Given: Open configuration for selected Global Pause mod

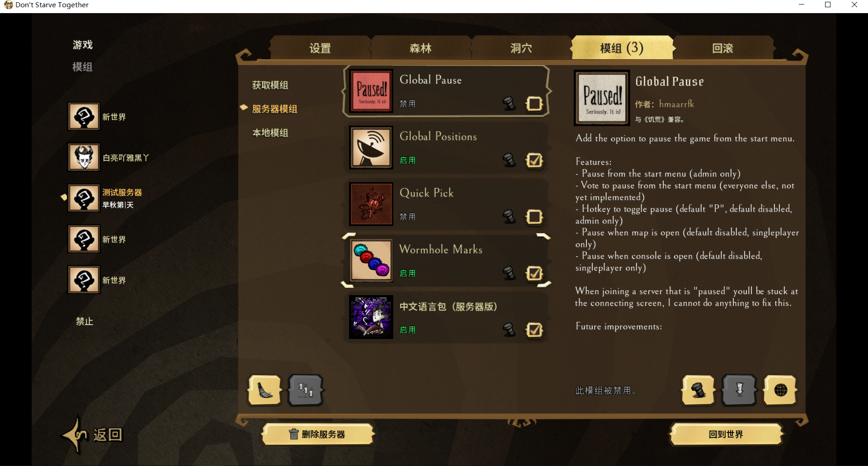Looking at the screenshot, I should point(698,390).
